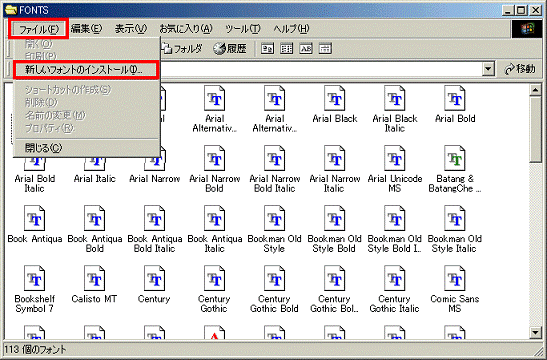
Task: Click the Windows logo throbber
Action: [527, 29]
